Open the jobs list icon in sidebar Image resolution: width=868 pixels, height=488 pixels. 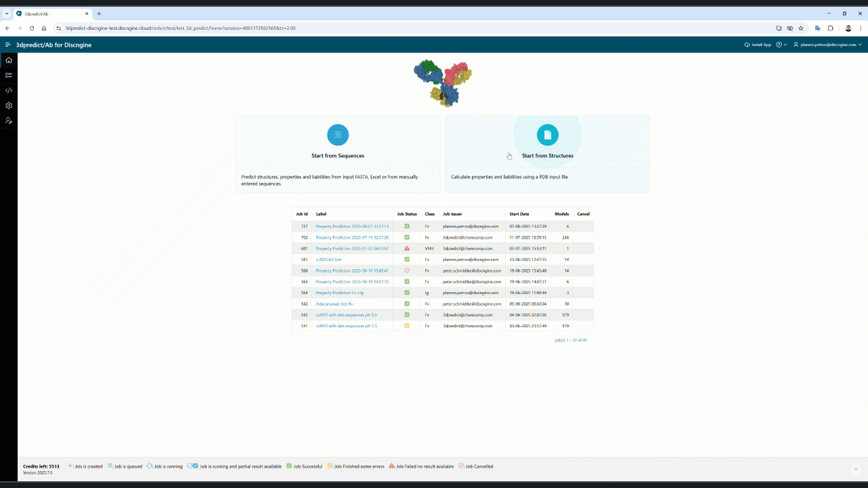tap(9, 75)
